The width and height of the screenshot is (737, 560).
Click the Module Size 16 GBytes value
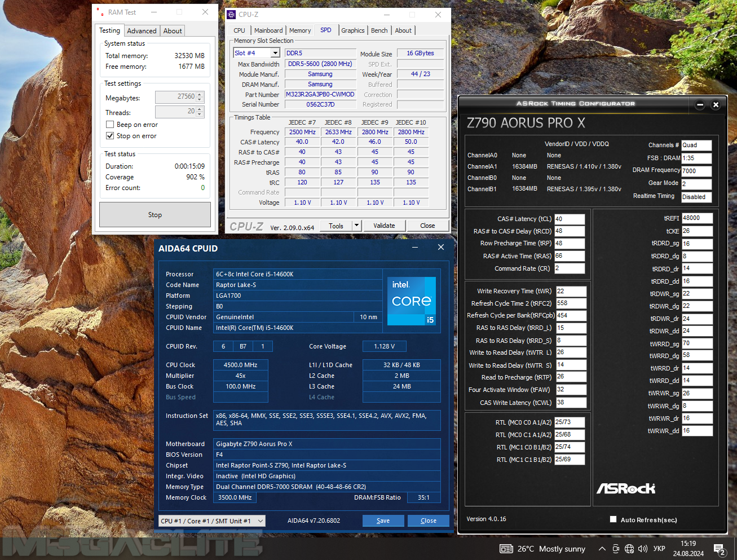[420, 53]
